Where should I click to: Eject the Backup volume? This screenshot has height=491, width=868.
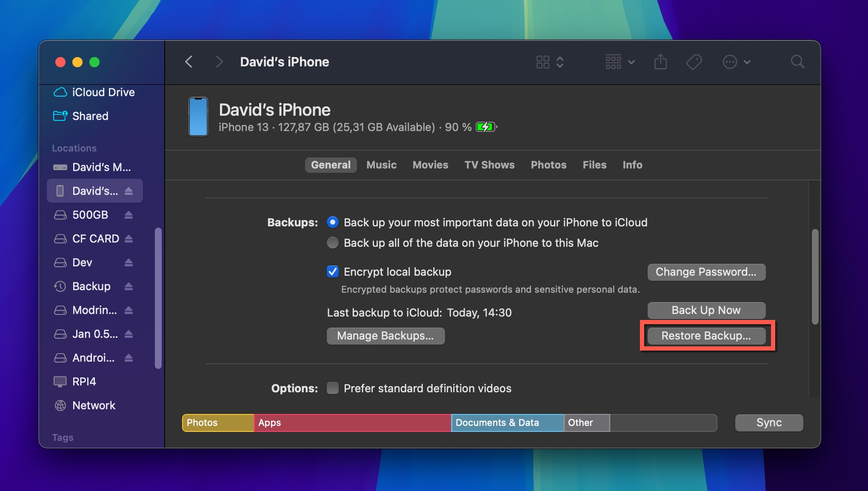[128, 286]
